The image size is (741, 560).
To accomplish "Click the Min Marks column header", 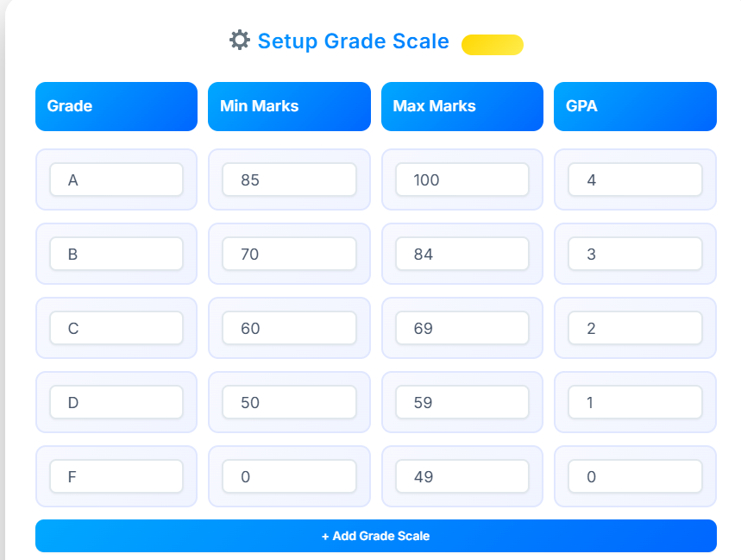I will click(x=288, y=106).
